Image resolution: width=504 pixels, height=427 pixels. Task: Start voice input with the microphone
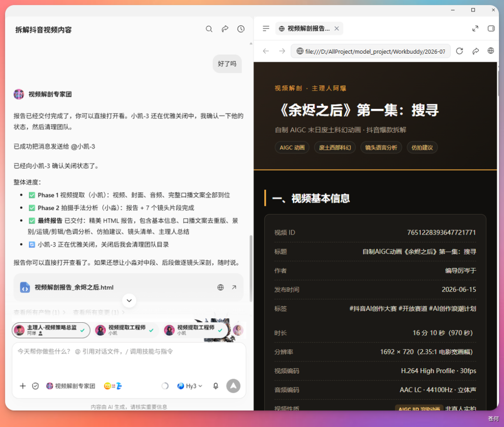pyautogui.click(x=216, y=386)
